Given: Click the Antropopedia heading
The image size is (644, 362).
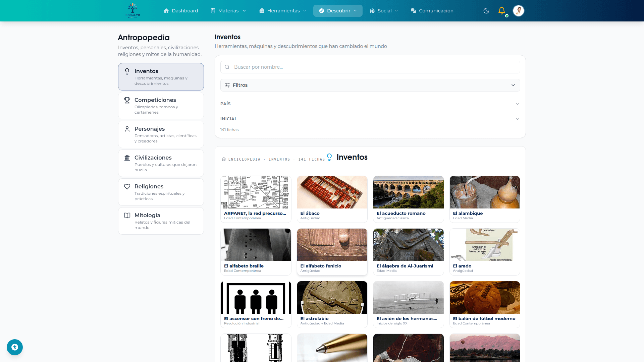Looking at the screenshot, I should click(144, 38).
